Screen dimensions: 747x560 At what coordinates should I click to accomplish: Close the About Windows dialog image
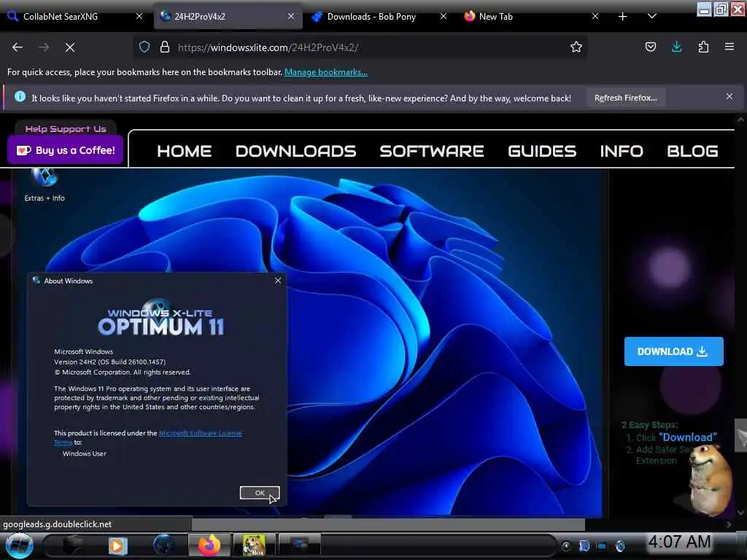278,281
